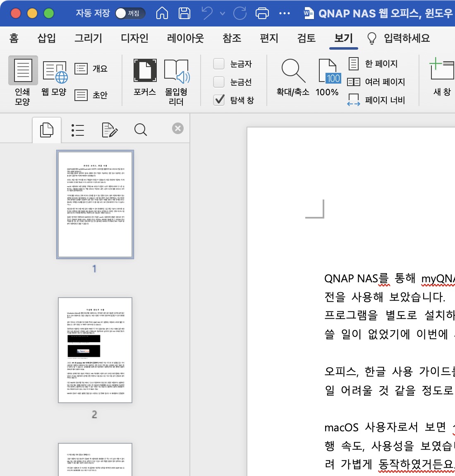The height and width of the screenshot is (476, 455).
Task: Show document headings list tab in pane
Action: tap(78, 130)
